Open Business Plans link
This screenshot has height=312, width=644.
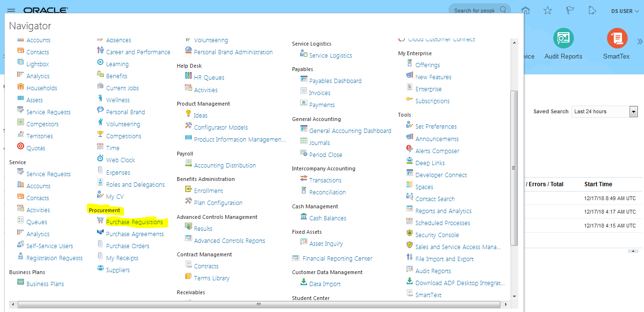click(x=45, y=284)
